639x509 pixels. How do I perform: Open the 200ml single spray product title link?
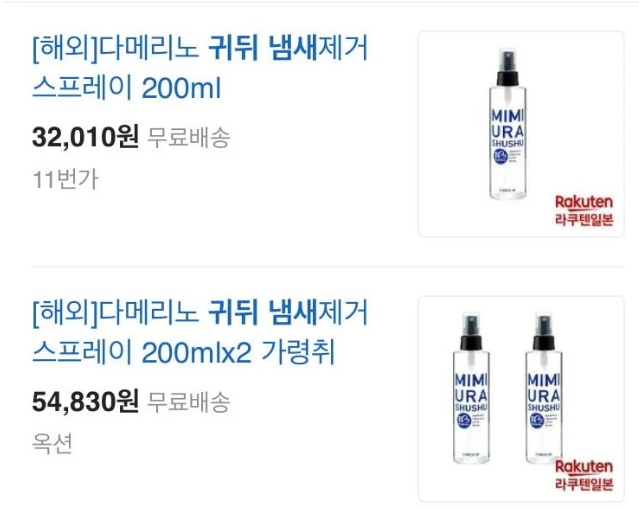200,68
